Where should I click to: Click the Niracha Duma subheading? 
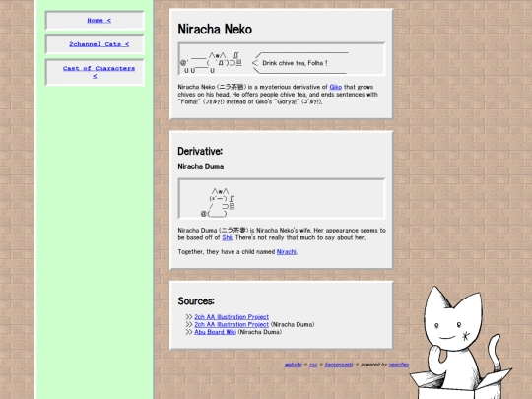(201, 166)
